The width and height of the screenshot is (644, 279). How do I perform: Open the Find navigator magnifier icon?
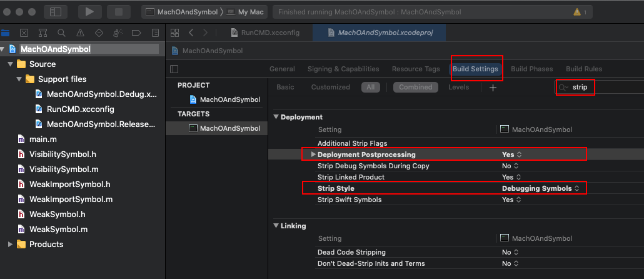click(62, 33)
